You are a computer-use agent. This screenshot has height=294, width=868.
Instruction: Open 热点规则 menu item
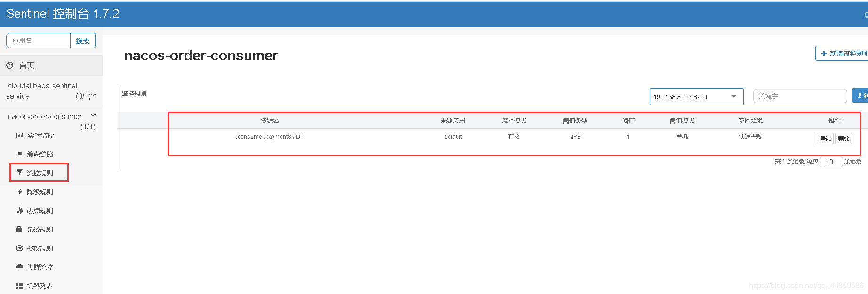pyautogui.click(x=40, y=211)
